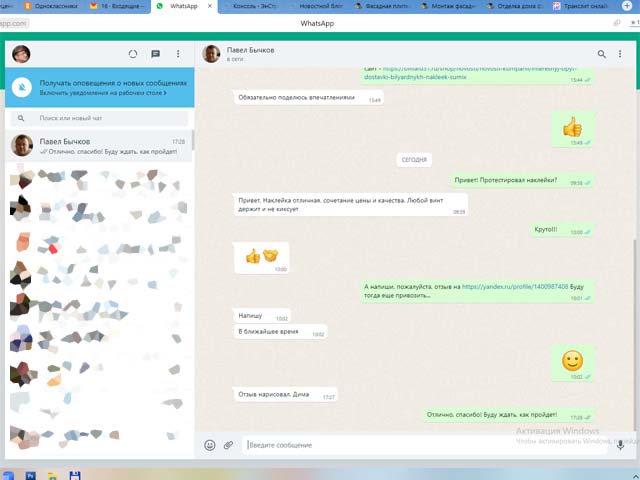Search messages in the open conversation
The image size is (640, 480).
pyautogui.click(x=602, y=54)
